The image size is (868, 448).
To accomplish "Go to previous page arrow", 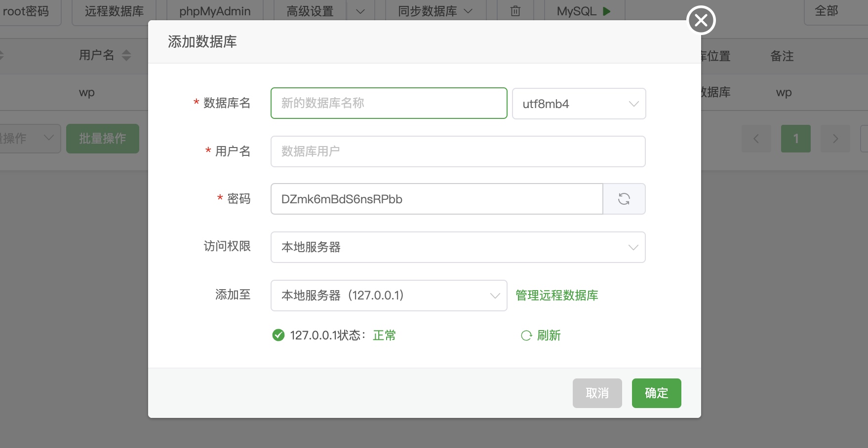I will click(756, 139).
